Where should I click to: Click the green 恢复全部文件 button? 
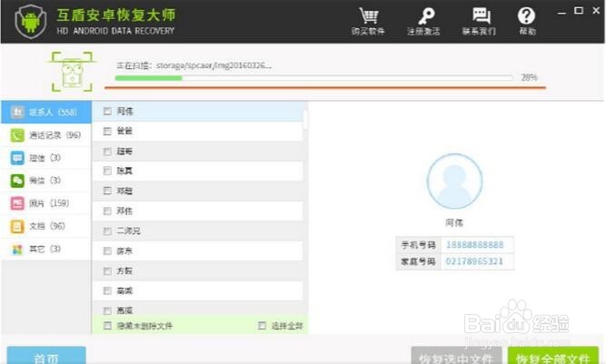(x=553, y=356)
